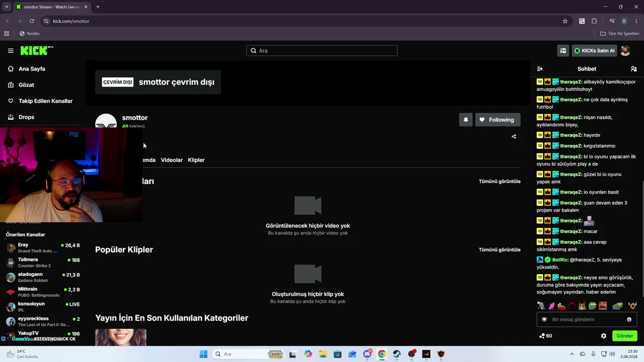The image size is (644, 362).
Task: Open chat user list icon
Action: 633,69
